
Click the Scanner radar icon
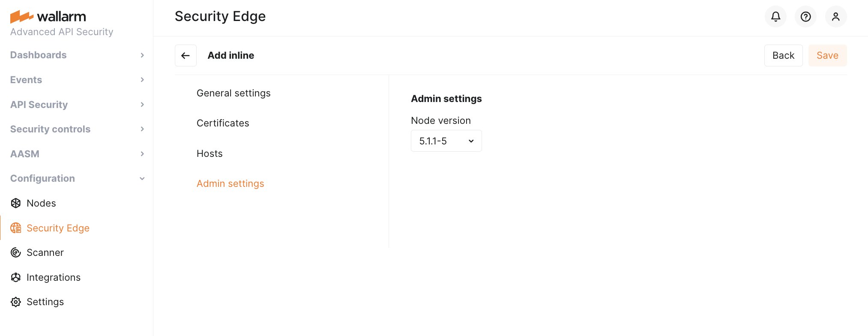(x=16, y=252)
